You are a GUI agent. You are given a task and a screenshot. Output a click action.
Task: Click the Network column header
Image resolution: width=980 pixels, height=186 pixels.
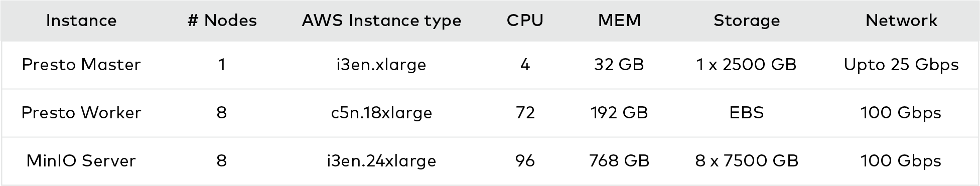[x=901, y=21]
